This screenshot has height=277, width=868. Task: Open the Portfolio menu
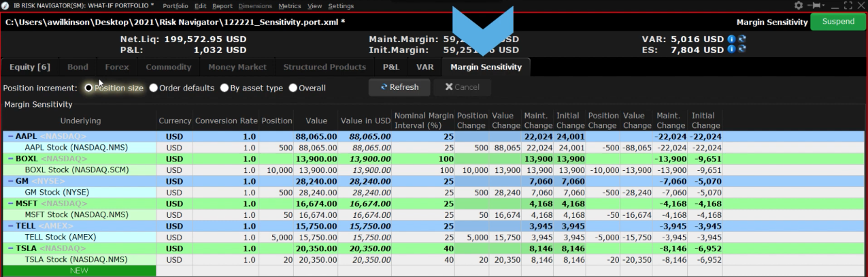(x=175, y=6)
